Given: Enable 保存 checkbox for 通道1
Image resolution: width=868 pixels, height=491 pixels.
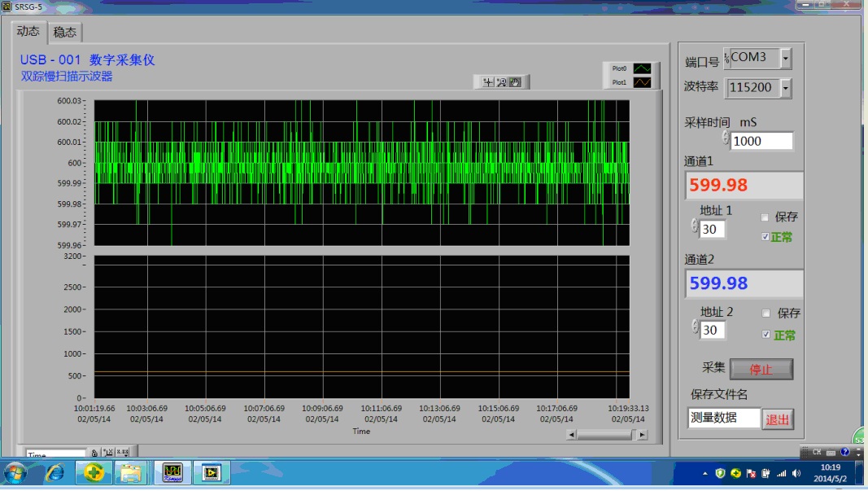Looking at the screenshot, I should (x=765, y=217).
